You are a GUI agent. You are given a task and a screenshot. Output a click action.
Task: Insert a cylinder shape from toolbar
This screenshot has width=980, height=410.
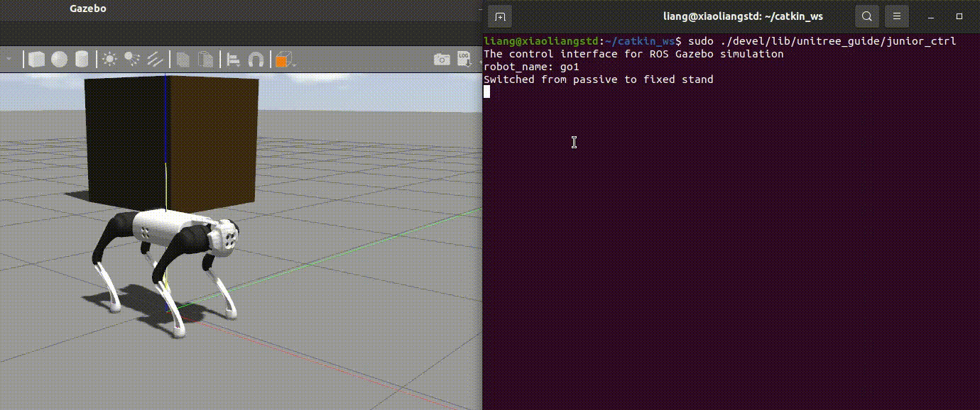pyautogui.click(x=82, y=59)
